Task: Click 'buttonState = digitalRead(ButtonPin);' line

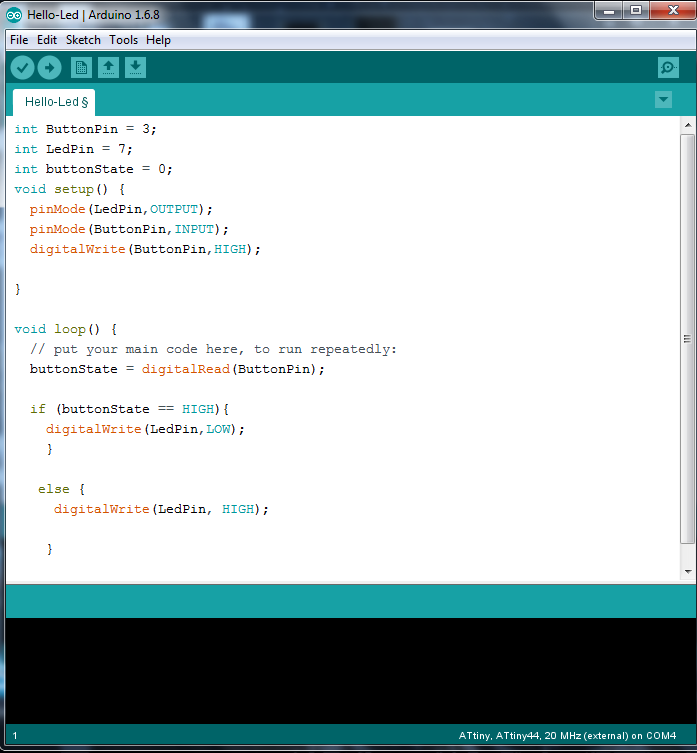Action: pyautogui.click(x=177, y=369)
